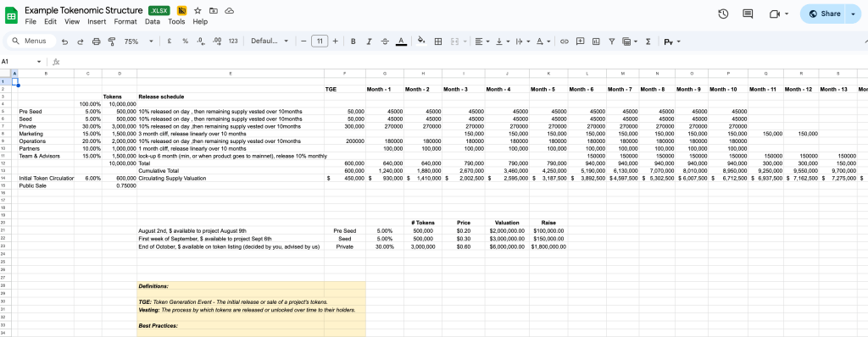Open the Default font family dropdown
This screenshot has height=337, width=868.
tap(270, 41)
